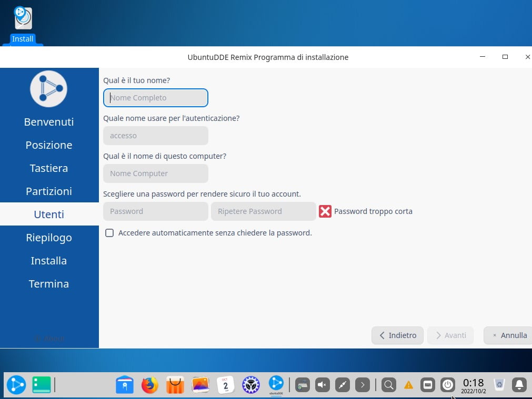Viewport: 532px width, 399px height.
Task: Click the power button icon in dock
Action: (x=447, y=385)
